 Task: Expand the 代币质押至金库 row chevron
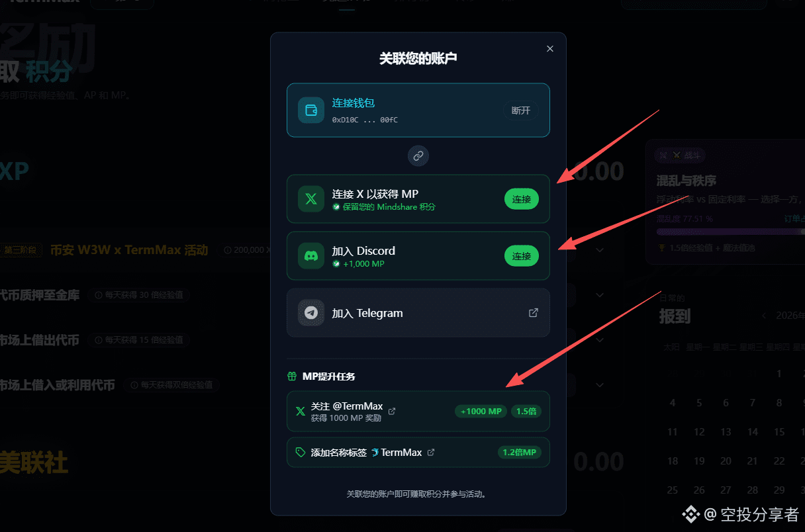point(600,295)
